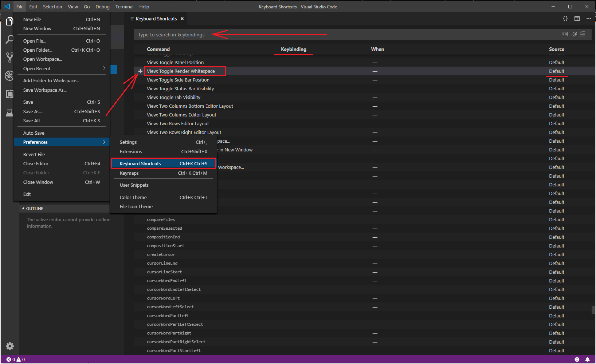The height and width of the screenshot is (364, 596).
Task: Click the Keybinding column header
Action: click(294, 49)
